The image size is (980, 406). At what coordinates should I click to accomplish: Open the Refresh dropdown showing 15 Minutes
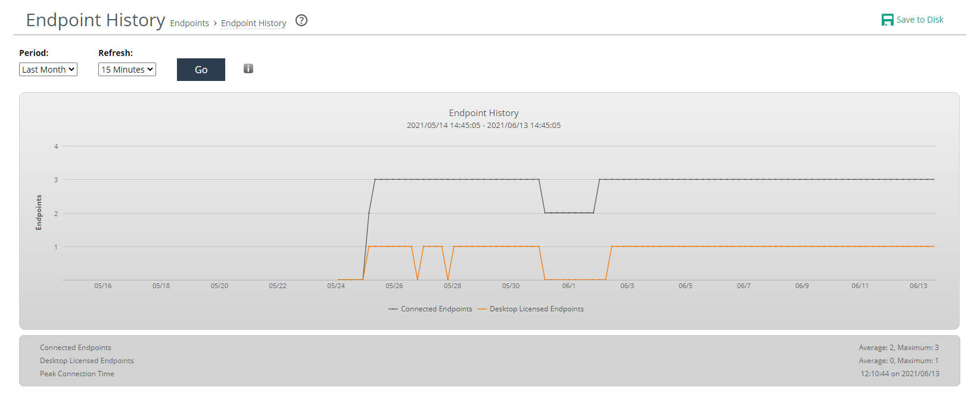coord(127,70)
